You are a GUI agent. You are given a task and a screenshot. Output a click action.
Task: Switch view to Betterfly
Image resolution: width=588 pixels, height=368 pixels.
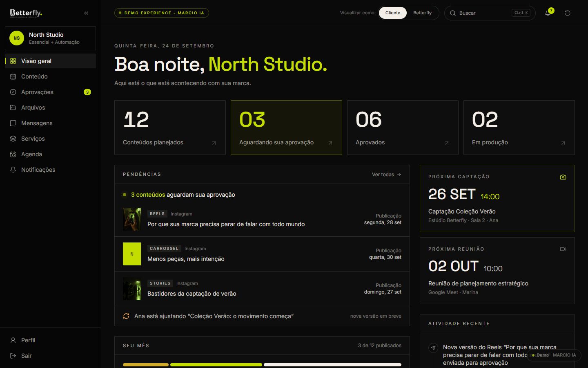pyautogui.click(x=422, y=13)
